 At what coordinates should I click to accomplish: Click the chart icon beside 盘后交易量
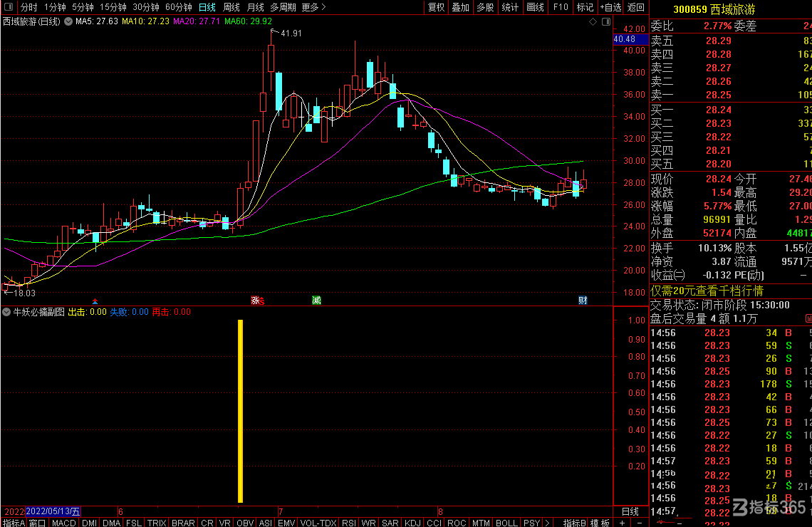click(808, 318)
